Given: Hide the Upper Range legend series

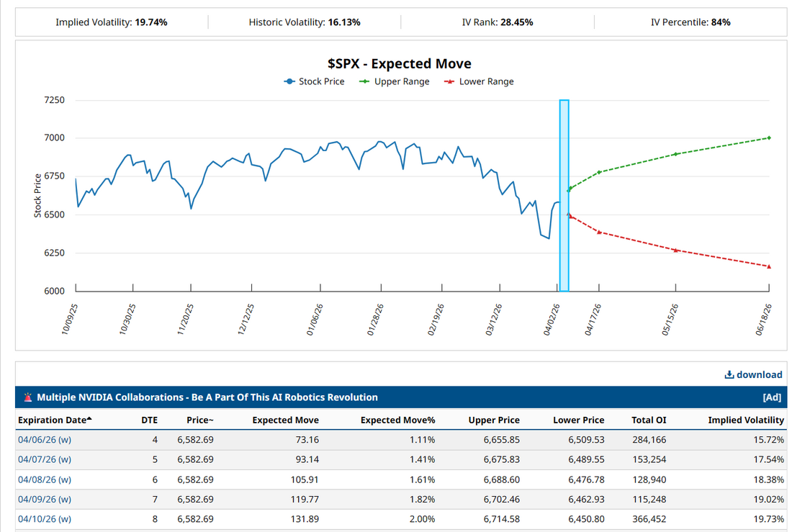Looking at the screenshot, I should (397, 81).
